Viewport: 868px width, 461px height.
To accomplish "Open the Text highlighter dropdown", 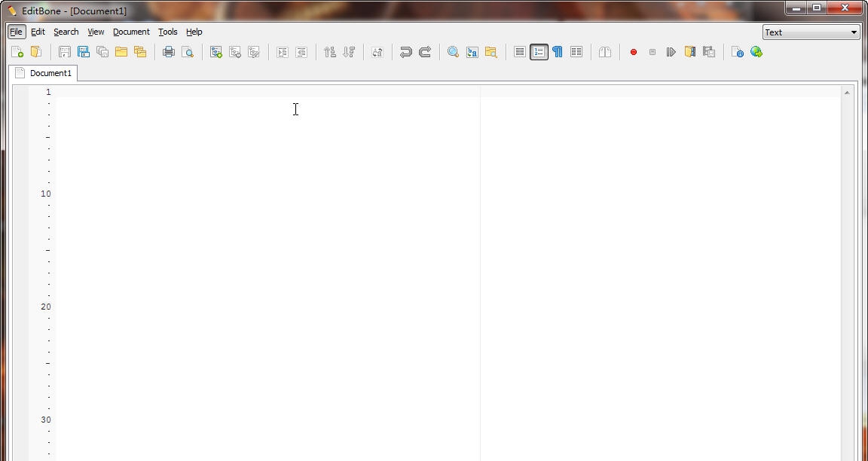I will (811, 32).
